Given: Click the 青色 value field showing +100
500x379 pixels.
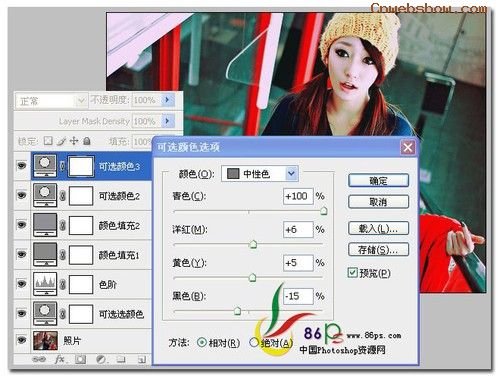Looking at the screenshot, I should click(x=298, y=196).
